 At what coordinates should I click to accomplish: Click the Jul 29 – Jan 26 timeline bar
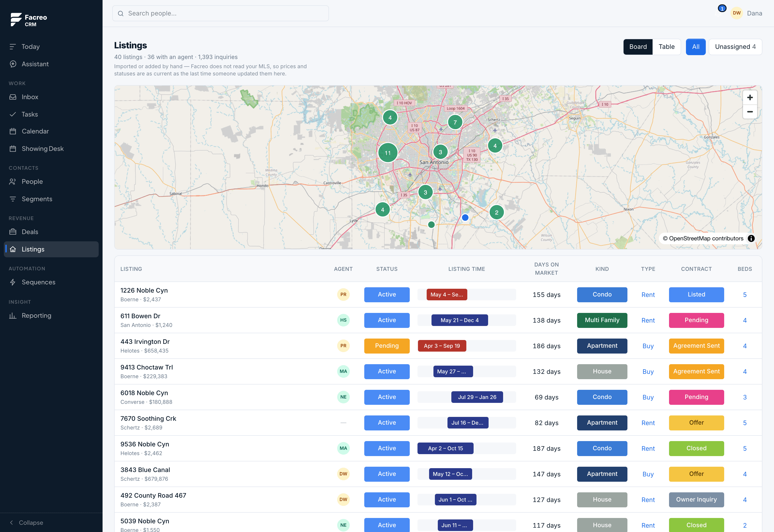[x=477, y=397]
